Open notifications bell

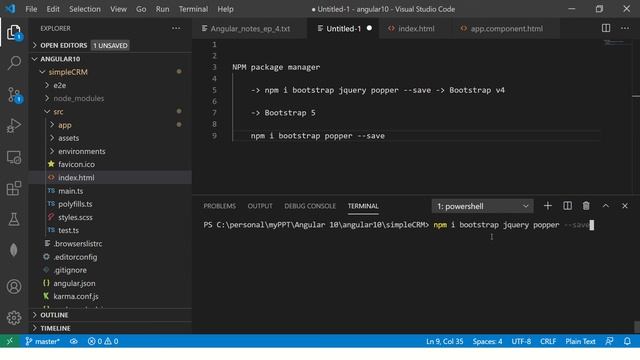pyautogui.click(x=627, y=341)
